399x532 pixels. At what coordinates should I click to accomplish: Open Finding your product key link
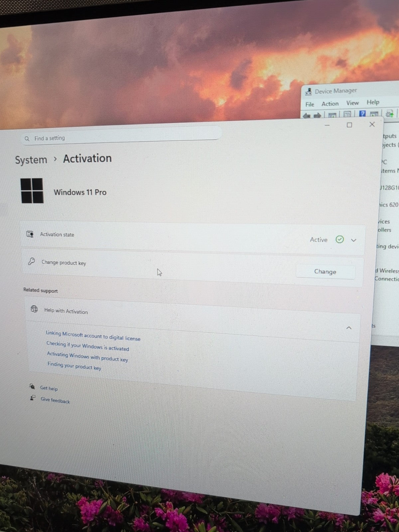(74, 366)
